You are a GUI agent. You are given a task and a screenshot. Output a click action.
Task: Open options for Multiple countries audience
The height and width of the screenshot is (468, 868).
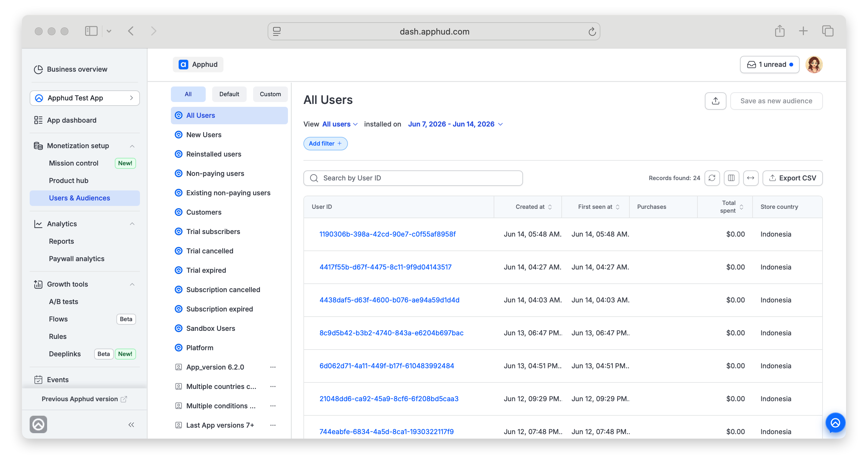tap(273, 386)
